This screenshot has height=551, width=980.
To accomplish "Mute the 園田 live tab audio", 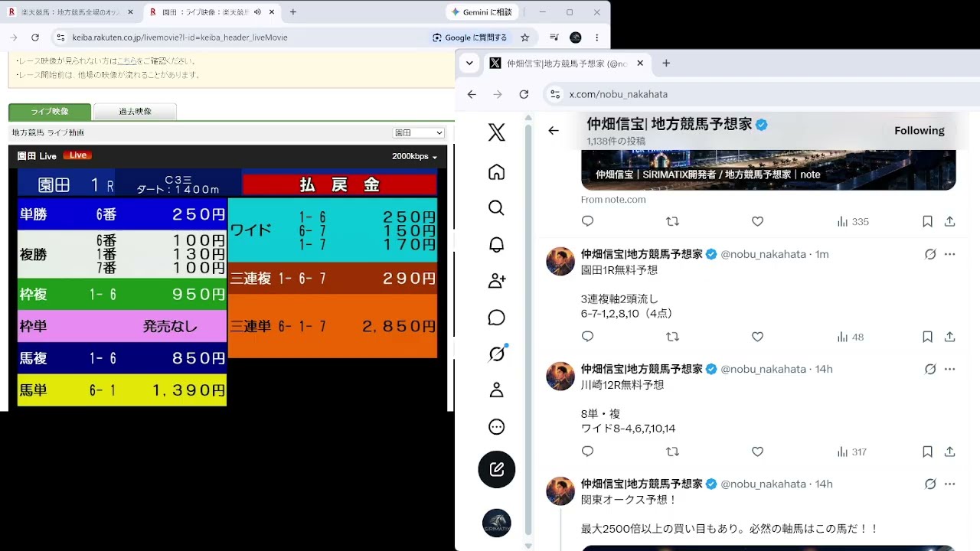I will [x=257, y=12].
